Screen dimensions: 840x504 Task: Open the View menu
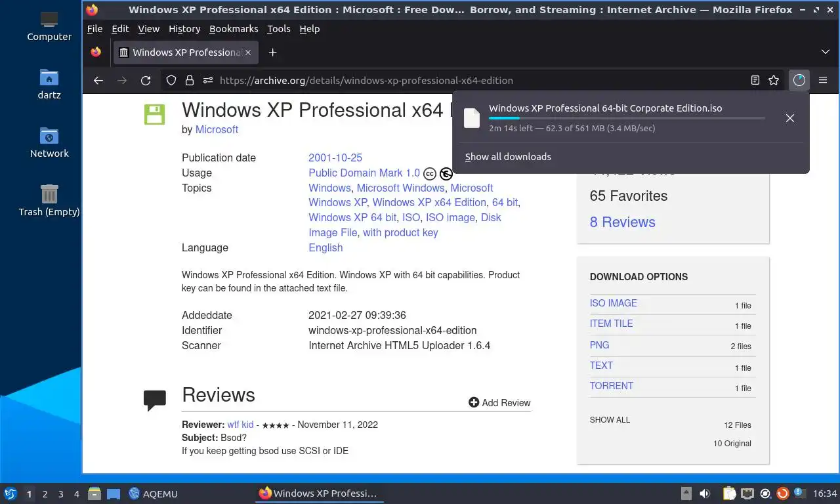pos(149,29)
